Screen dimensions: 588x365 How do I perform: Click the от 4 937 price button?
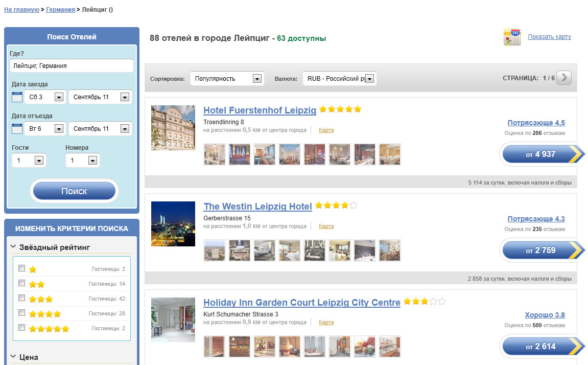(x=541, y=154)
